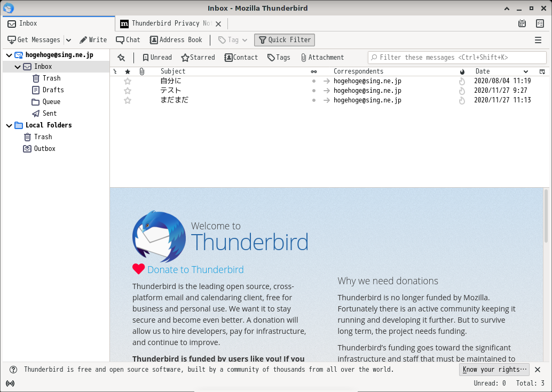Sort by Correspondents column header

click(358, 71)
